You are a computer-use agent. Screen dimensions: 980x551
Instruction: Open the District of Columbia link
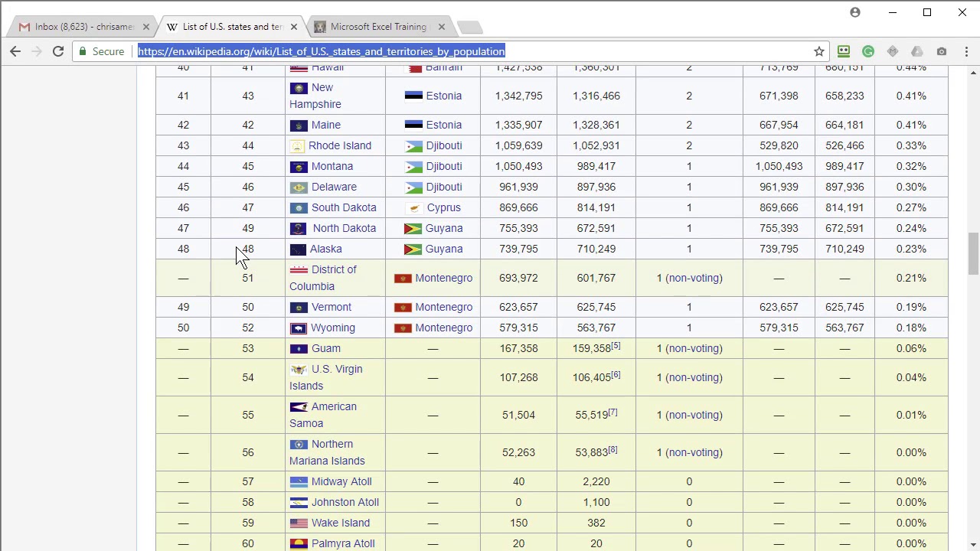pos(323,278)
